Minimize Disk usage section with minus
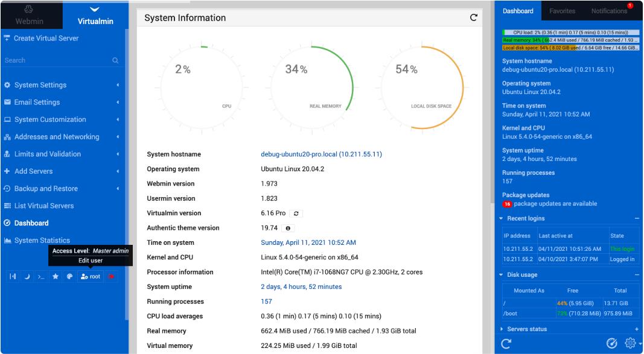 tap(637, 275)
